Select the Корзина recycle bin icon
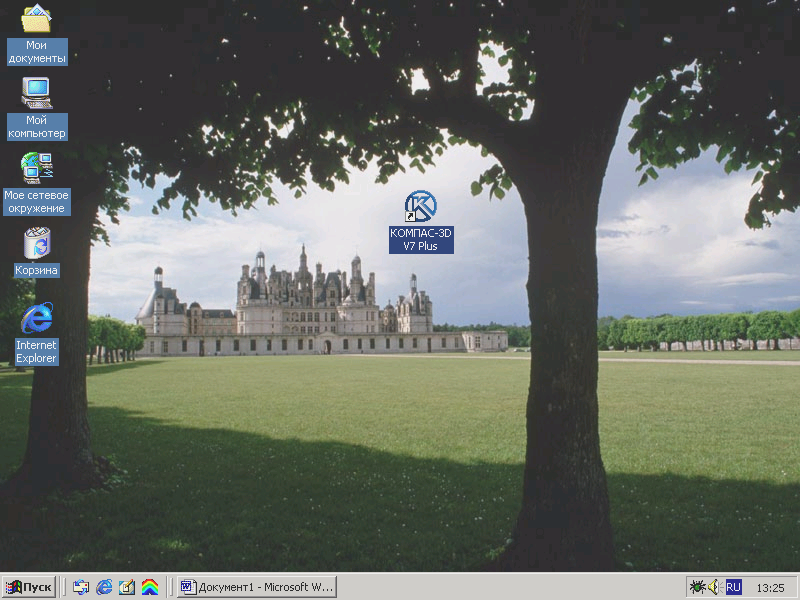800x600 pixels. coord(37,243)
